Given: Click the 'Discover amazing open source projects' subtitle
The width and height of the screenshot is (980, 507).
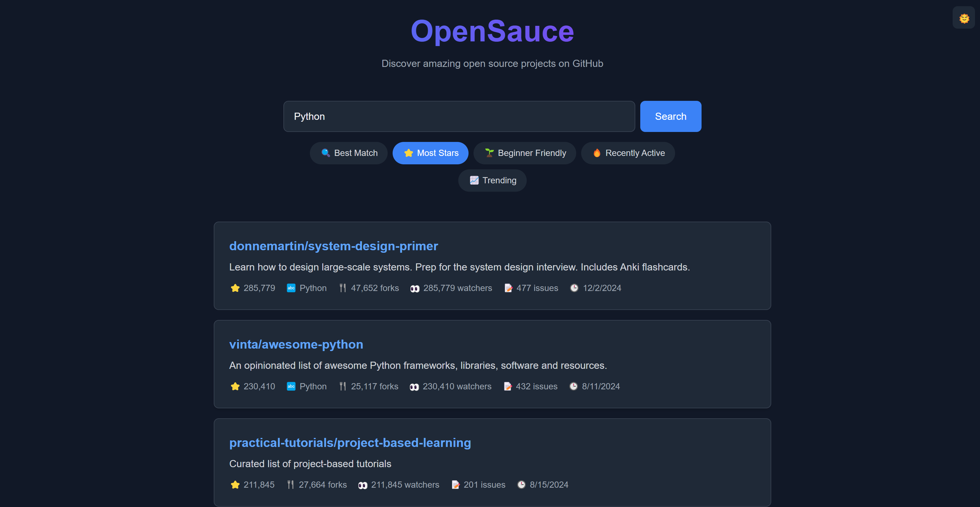Looking at the screenshot, I should [492, 63].
